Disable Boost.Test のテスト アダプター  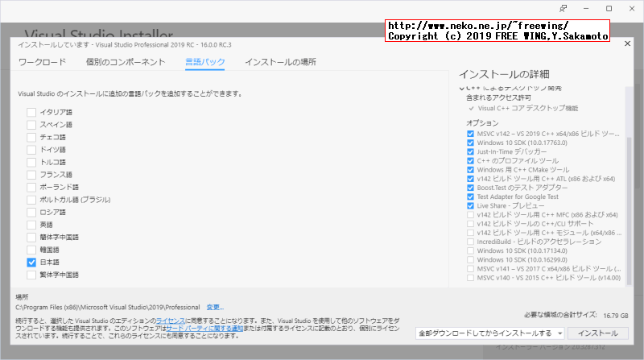[470, 188]
